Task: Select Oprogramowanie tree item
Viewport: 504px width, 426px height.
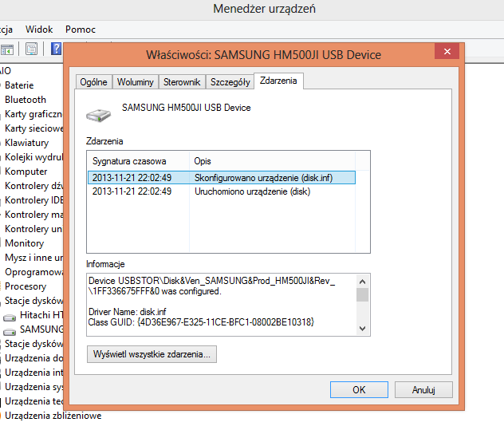Action: (x=33, y=272)
